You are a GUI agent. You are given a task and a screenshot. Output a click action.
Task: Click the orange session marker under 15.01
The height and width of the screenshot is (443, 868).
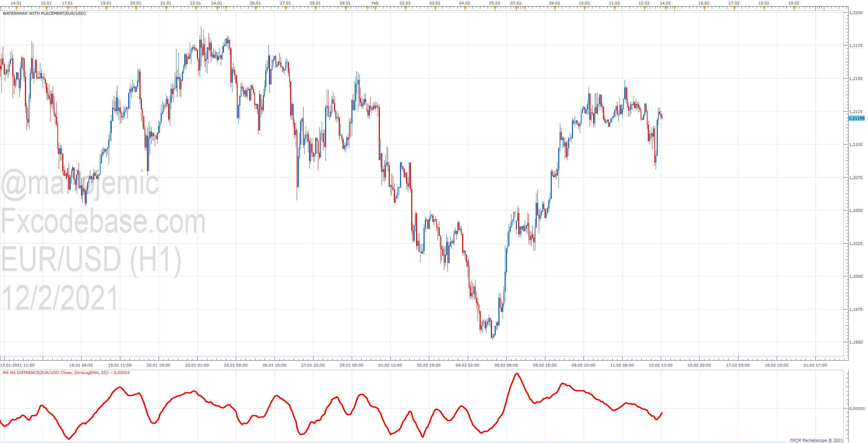click(46, 9)
